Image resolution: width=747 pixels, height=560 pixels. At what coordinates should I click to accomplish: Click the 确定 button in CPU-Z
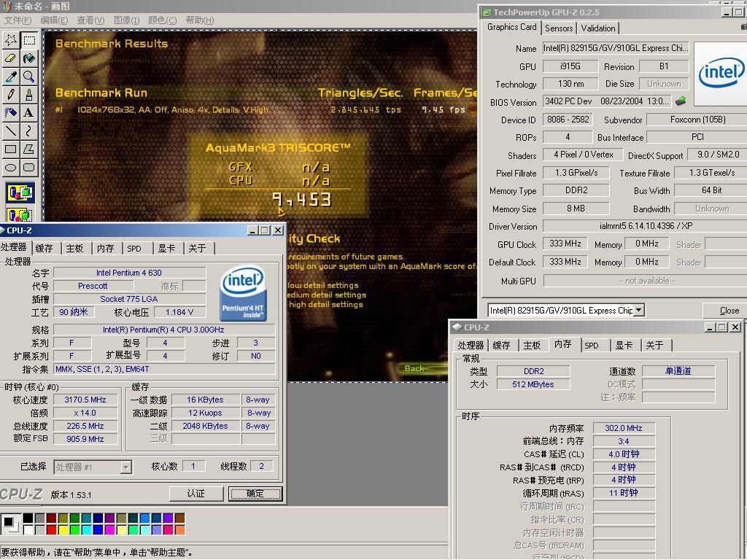(x=255, y=494)
